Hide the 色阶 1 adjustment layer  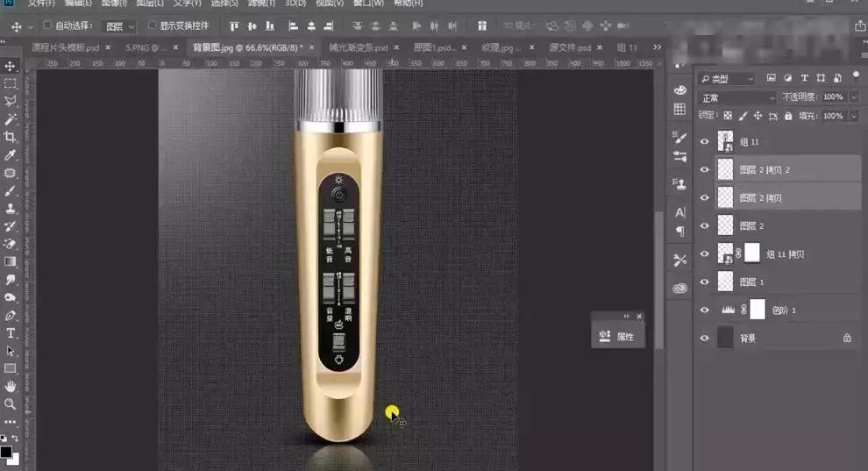tap(704, 310)
